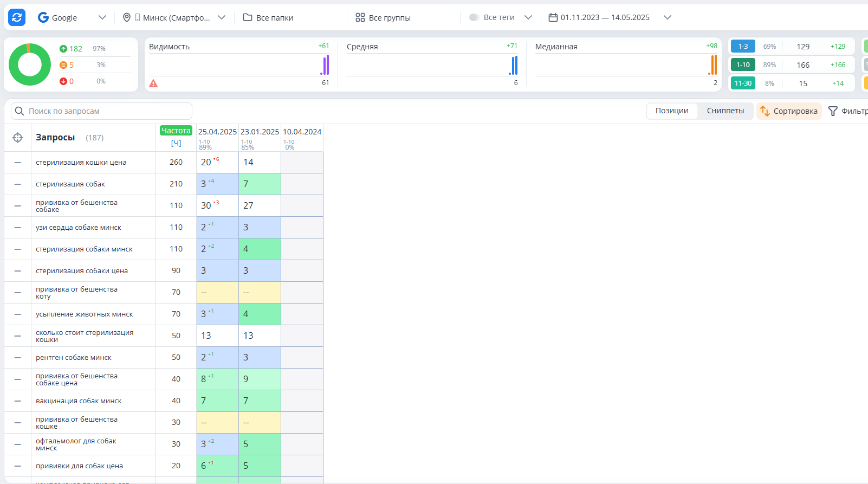Select the blue 1-3 positions badge
The width and height of the screenshot is (868, 484).
[x=743, y=47]
